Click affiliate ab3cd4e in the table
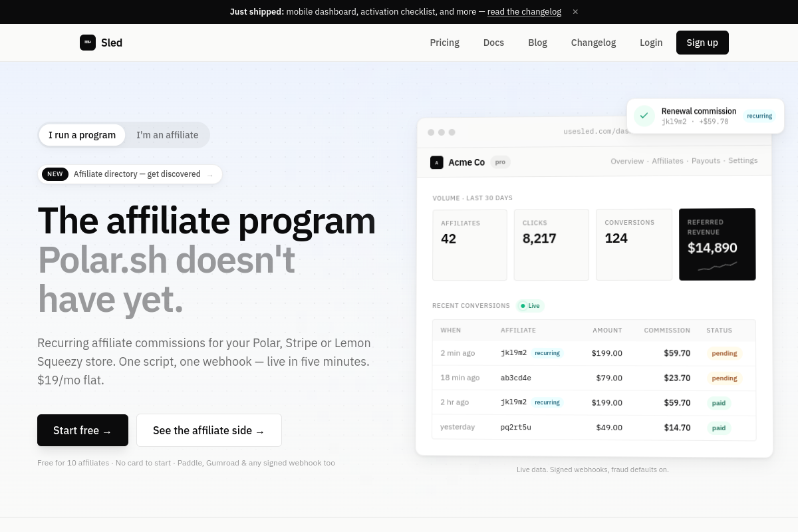798x532 pixels. pos(516,378)
